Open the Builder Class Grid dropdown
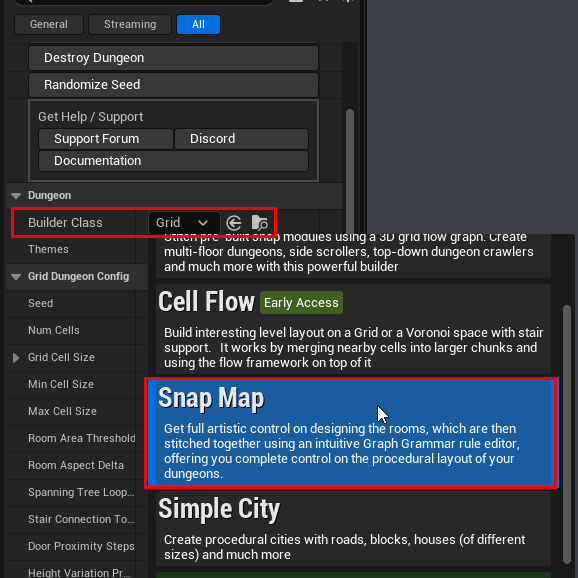 [x=184, y=223]
